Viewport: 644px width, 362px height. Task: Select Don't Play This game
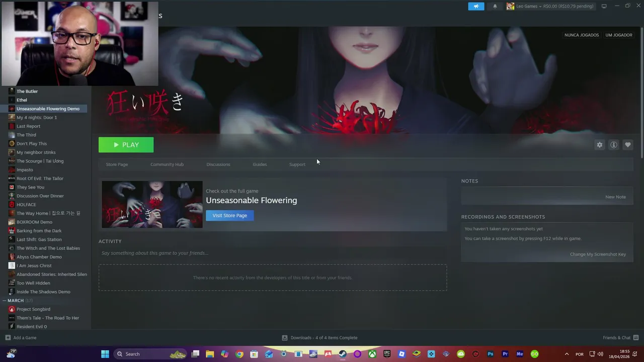pos(32,144)
